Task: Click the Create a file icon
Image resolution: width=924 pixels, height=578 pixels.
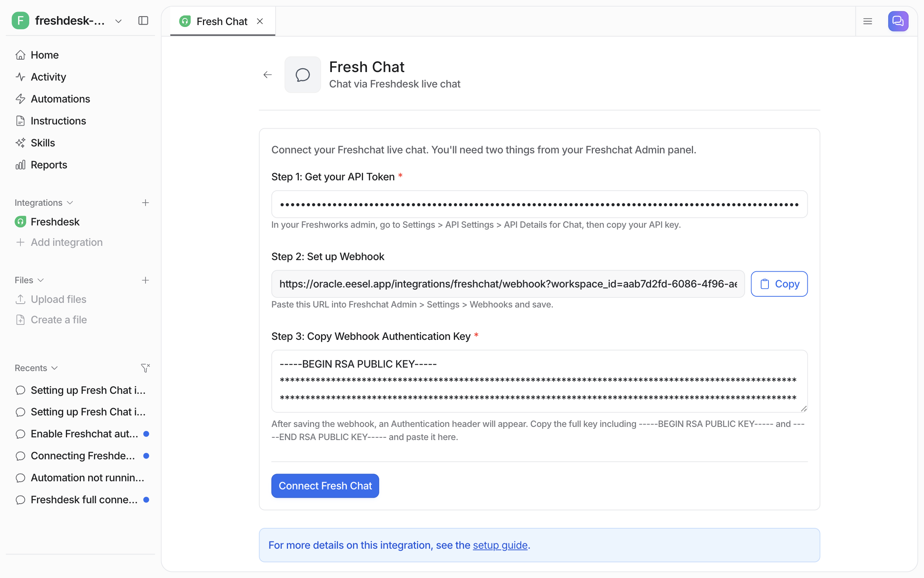Action: pos(20,319)
